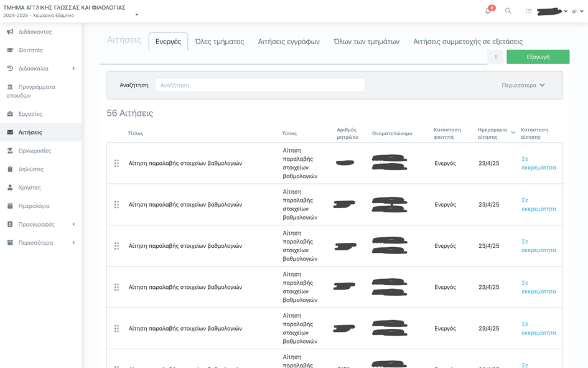Viewport: 588px width, 368px height.
Task: Expand the Προεγγραφές submenu chevron
Action: tap(73, 224)
